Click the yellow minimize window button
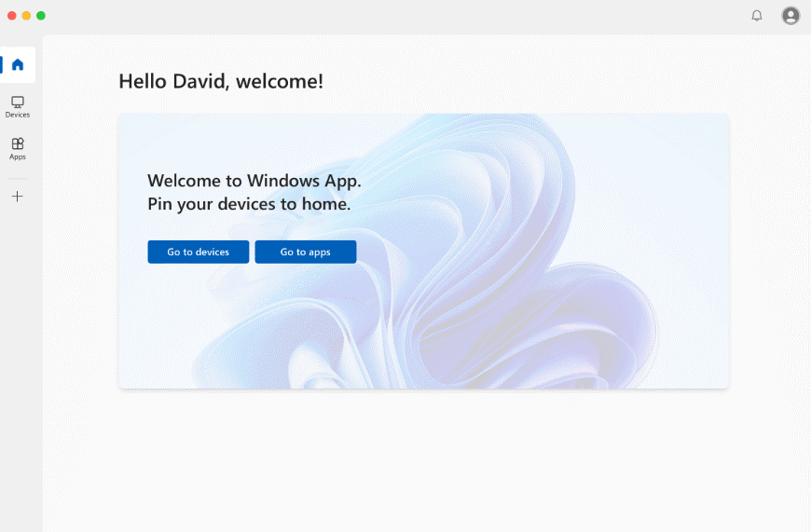 coord(26,16)
